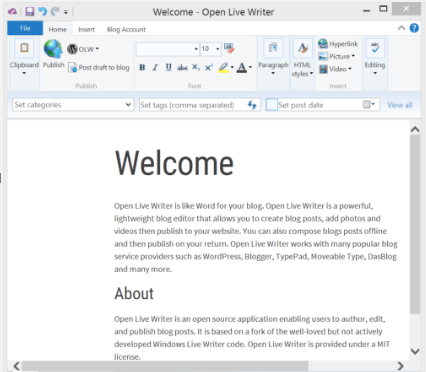Screen dimensions: 426x372
Task: Clear formatting with the eraser icon
Action: click(x=229, y=49)
